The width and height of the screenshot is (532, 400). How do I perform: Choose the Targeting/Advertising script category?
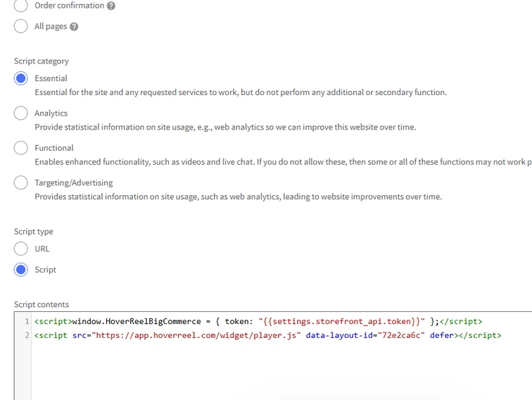pyautogui.click(x=20, y=182)
